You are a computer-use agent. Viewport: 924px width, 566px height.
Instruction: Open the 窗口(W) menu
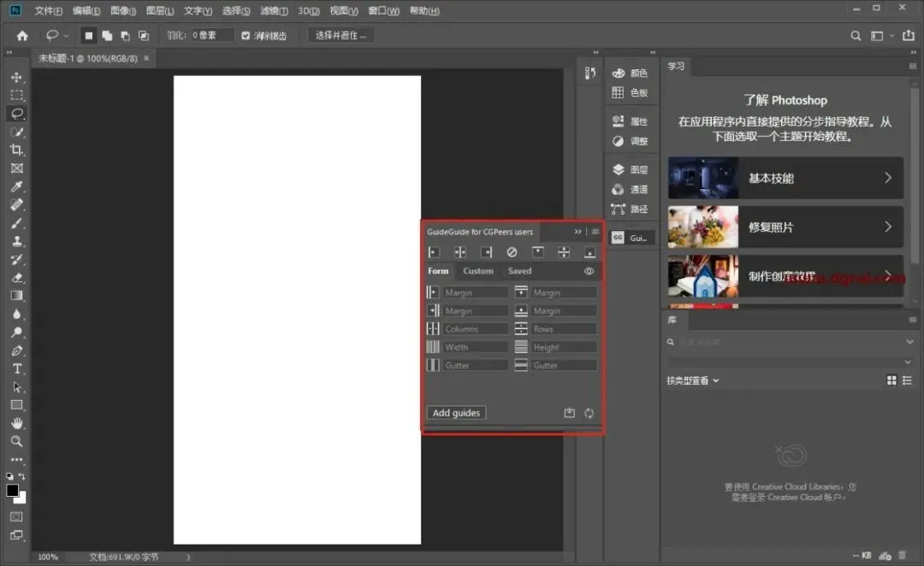[383, 10]
